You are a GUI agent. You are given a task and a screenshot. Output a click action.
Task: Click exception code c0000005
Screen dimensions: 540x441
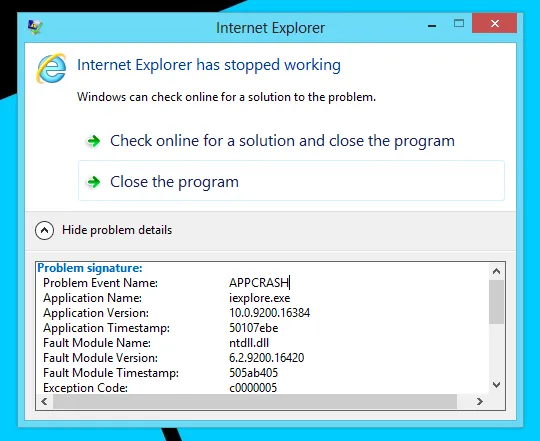tap(253, 388)
